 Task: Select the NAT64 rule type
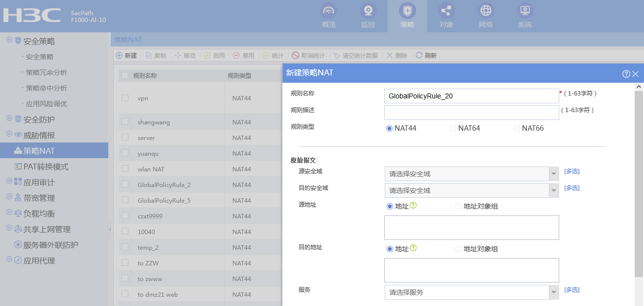(453, 128)
